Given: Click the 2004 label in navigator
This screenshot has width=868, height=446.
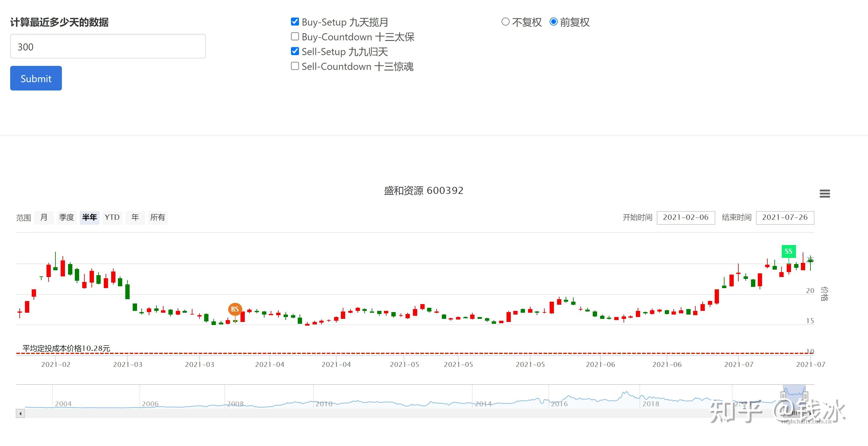Looking at the screenshot, I should pyautogui.click(x=63, y=404).
